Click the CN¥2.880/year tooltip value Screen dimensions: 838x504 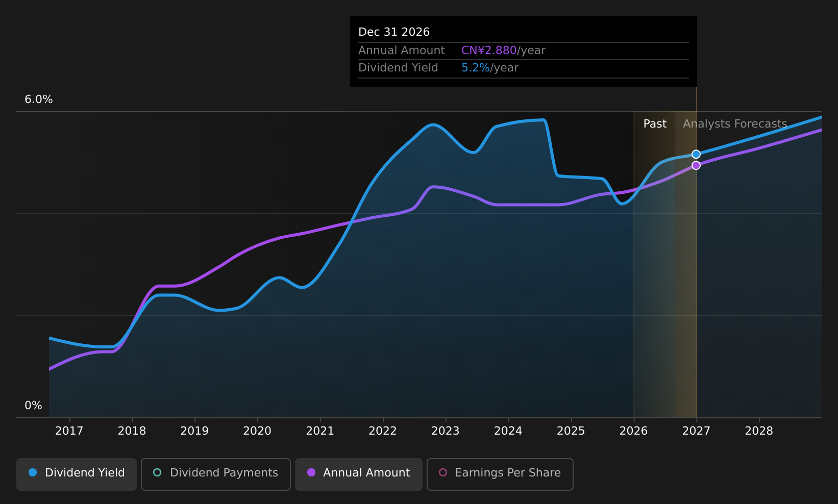point(503,51)
